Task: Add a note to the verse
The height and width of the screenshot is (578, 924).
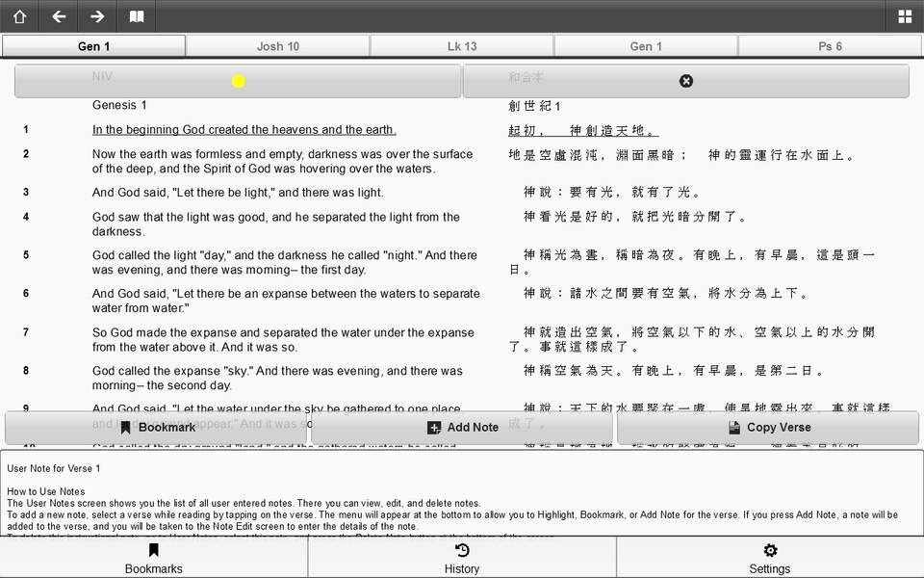Action: point(462,428)
